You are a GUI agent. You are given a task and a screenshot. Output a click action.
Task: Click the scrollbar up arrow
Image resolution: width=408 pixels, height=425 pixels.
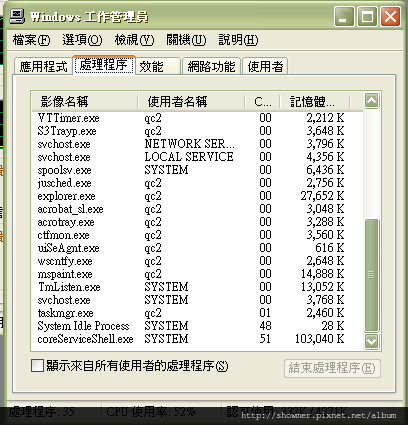[371, 101]
